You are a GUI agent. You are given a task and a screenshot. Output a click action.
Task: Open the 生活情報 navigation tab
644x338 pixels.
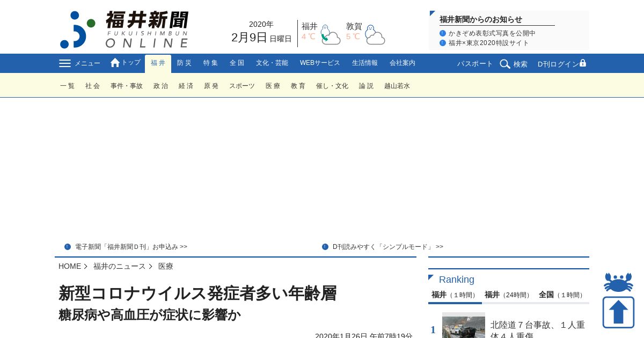(x=365, y=63)
